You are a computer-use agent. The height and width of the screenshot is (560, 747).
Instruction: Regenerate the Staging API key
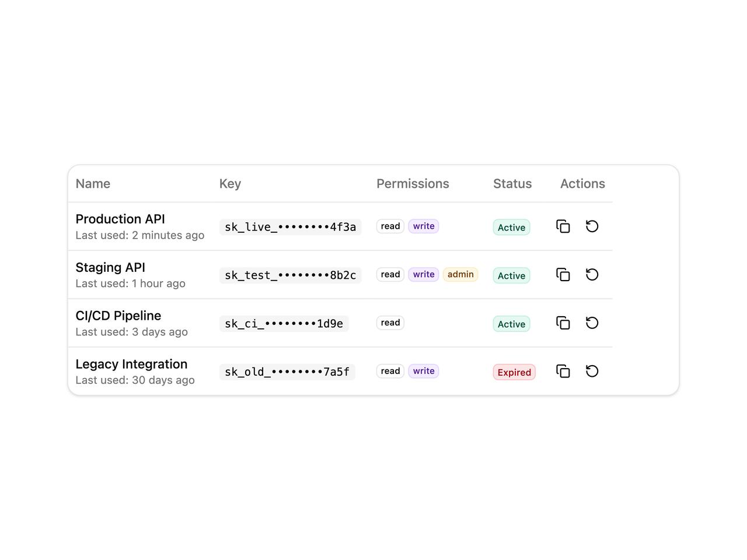(592, 275)
